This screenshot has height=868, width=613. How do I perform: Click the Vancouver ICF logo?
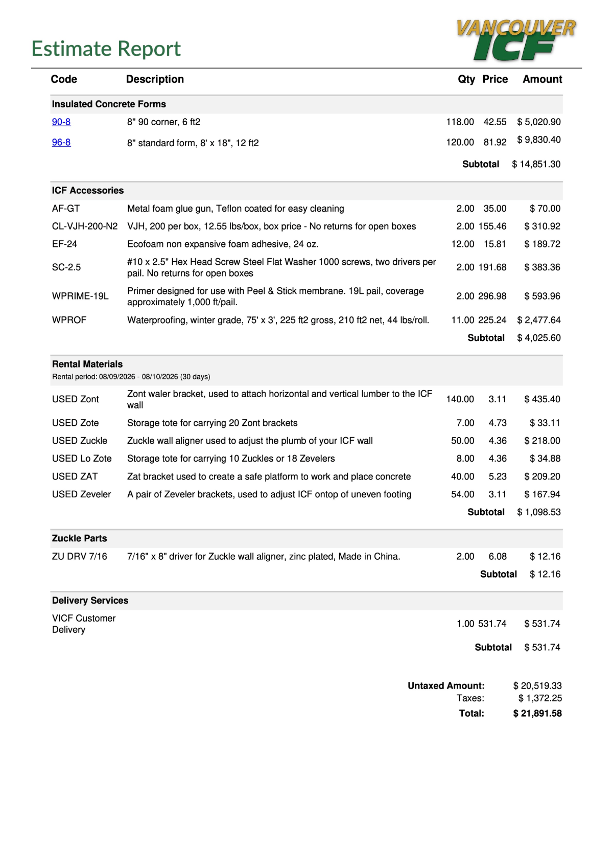coord(516,40)
